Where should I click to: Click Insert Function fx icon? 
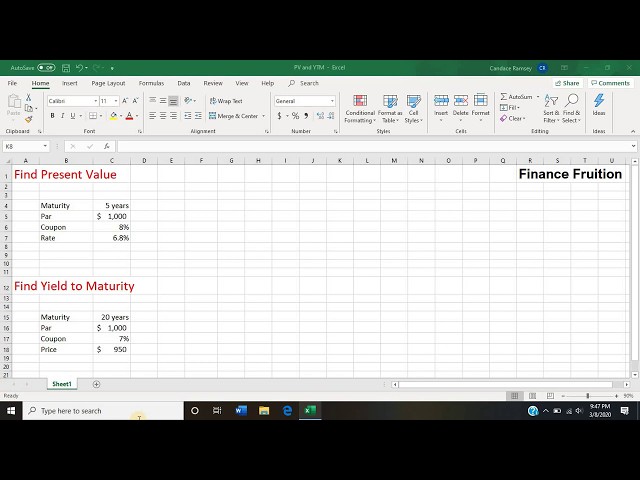(x=107, y=146)
